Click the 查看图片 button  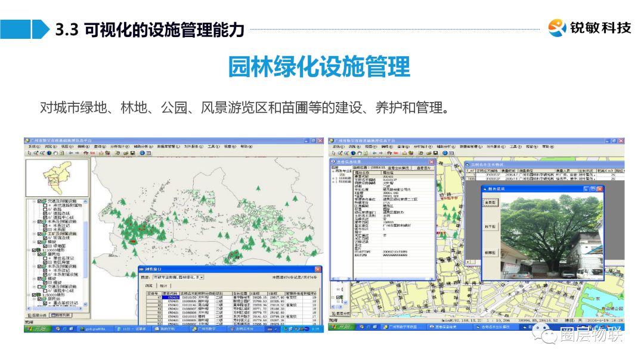(424, 168)
